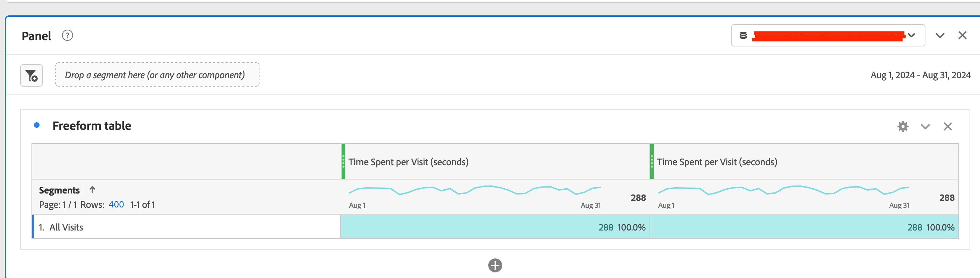The width and height of the screenshot is (980, 278).
Task: Close the Freeform table visualization
Action: [x=948, y=126]
